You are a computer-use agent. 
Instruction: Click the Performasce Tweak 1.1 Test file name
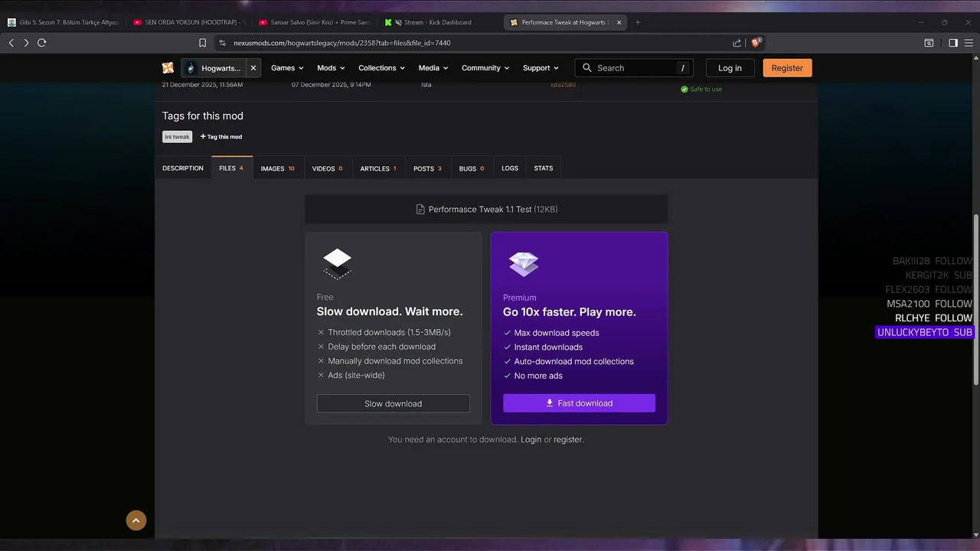pos(480,210)
